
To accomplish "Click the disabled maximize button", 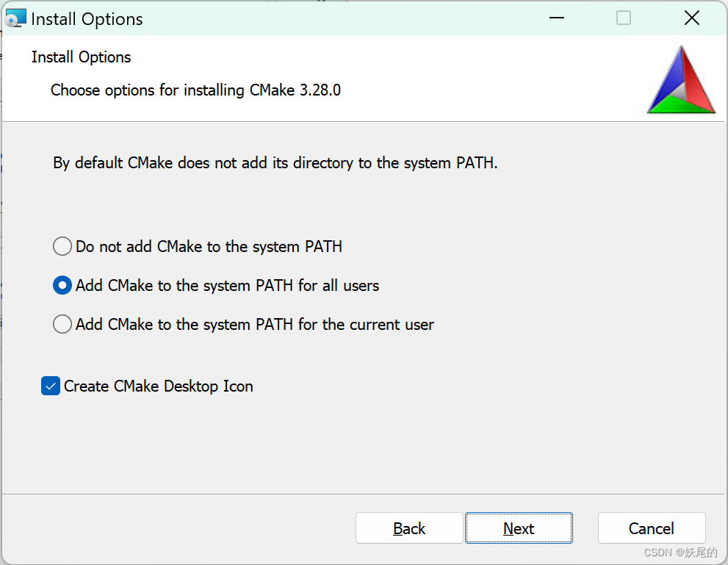I will [x=624, y=18].
